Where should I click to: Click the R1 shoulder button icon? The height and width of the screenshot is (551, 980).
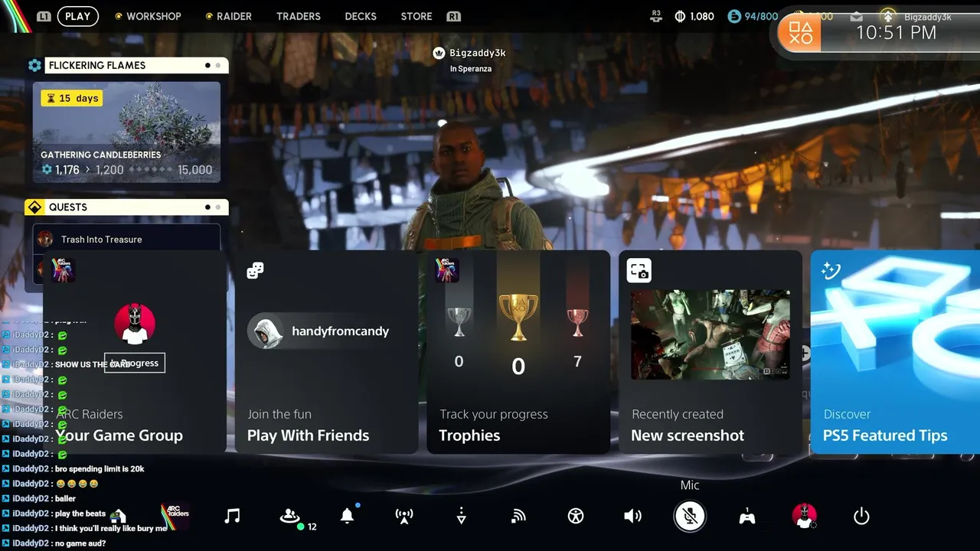[453, 16]
